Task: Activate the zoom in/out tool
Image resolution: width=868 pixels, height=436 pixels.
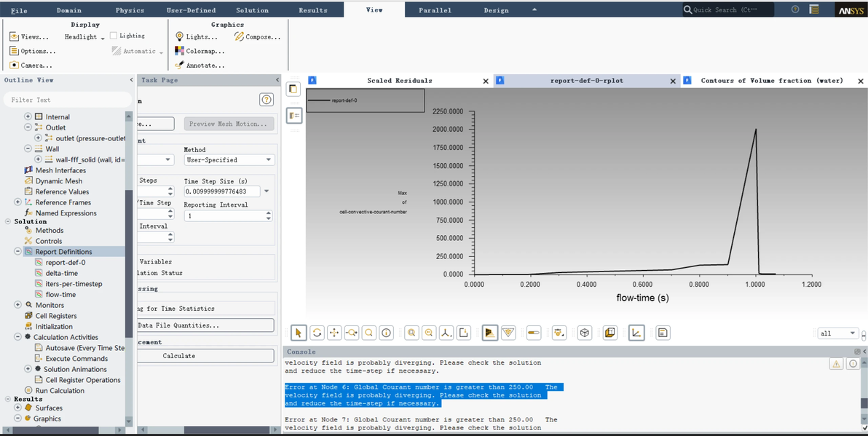Action: (x=352, y=333)
